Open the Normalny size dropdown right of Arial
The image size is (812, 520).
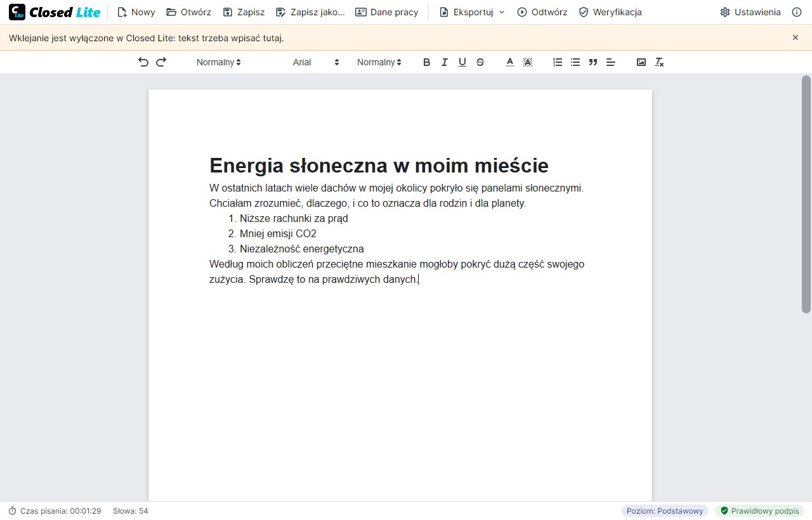click(379, 62)
